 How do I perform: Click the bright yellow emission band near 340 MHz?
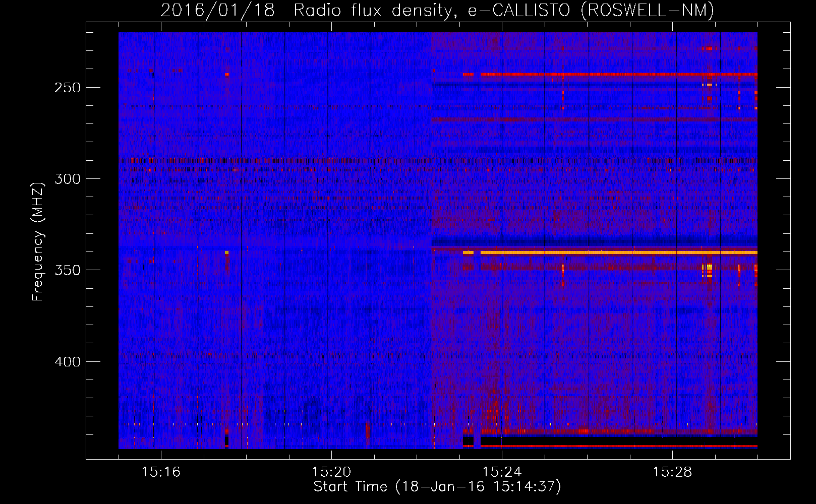pyautogui.click(x=619, y=253)
